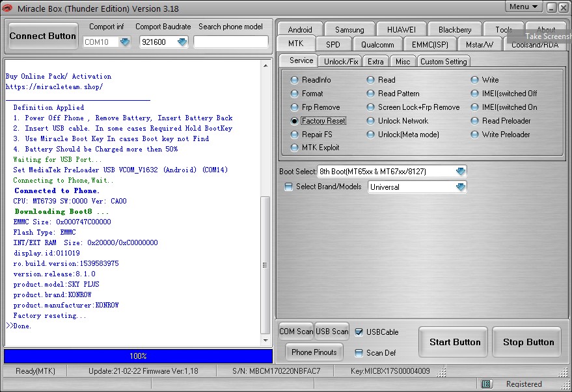Image resolution: width=572 pixels, height=392 pixels.
Task: Click the Comport inf blue arrow icon
Action: coord(124,42)
